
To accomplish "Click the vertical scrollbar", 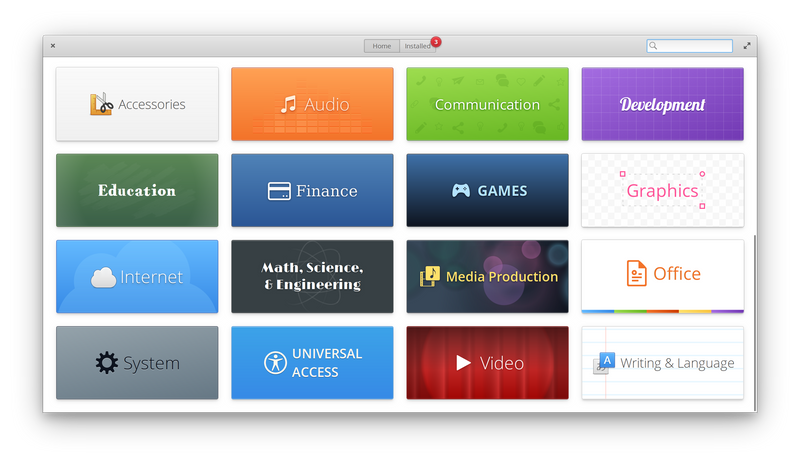I will pyautogui.click(x=755, y=323).
